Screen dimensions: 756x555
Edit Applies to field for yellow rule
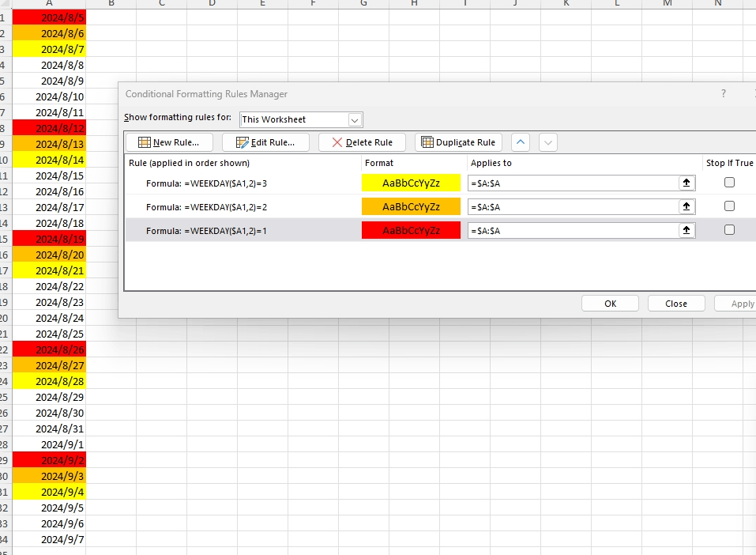pyautogui.click(x=574, y=183)
